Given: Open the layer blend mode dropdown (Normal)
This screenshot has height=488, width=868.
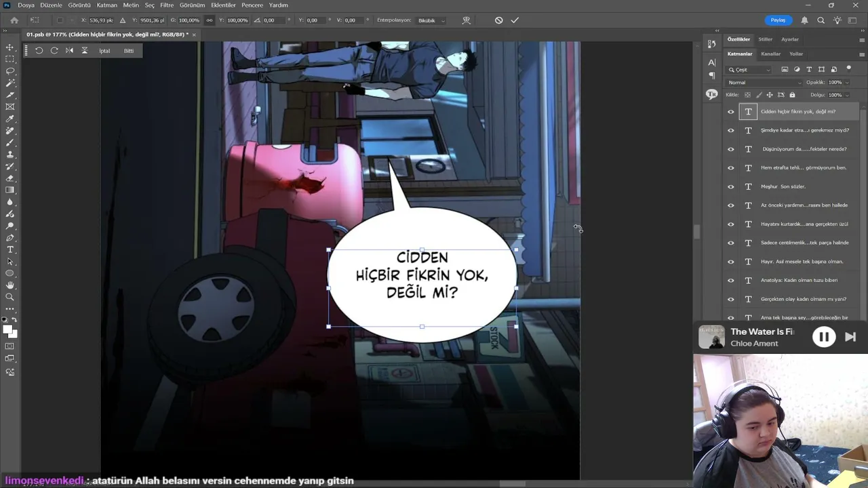Looking at the screenshot, I should pos(764,83).
